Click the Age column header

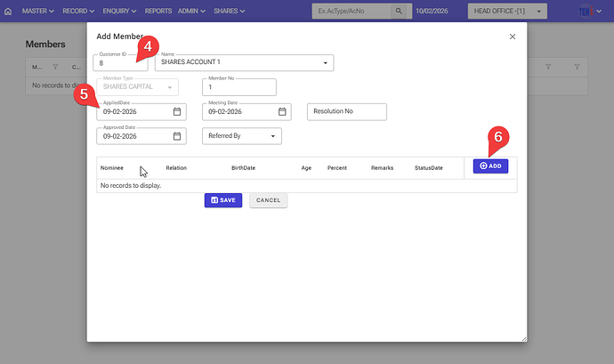coord(306,167)
